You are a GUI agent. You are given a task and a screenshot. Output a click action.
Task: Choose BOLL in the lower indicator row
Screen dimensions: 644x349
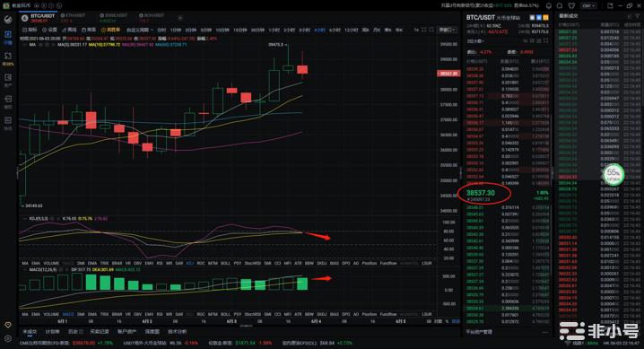225,314
